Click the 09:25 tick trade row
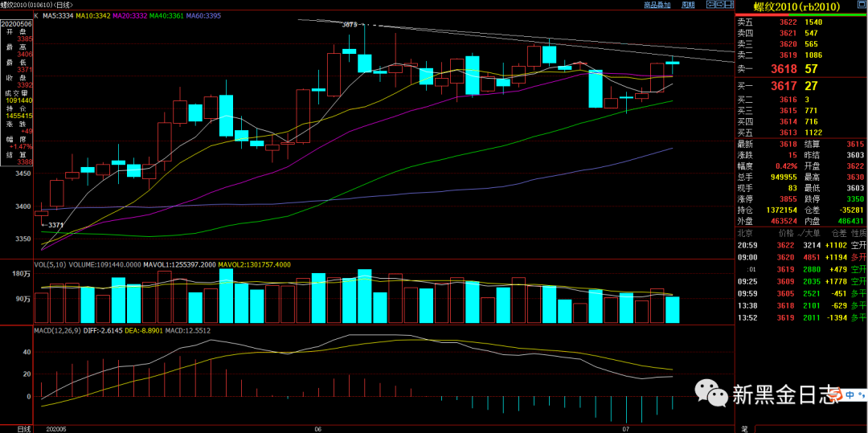The image size is (868, 433). coord(801,282)
